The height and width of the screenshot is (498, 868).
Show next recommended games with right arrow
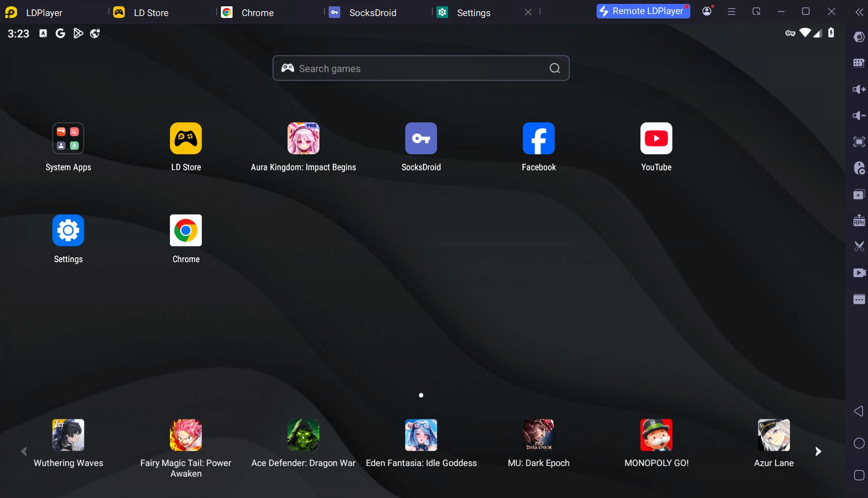(x=818, y=451)
